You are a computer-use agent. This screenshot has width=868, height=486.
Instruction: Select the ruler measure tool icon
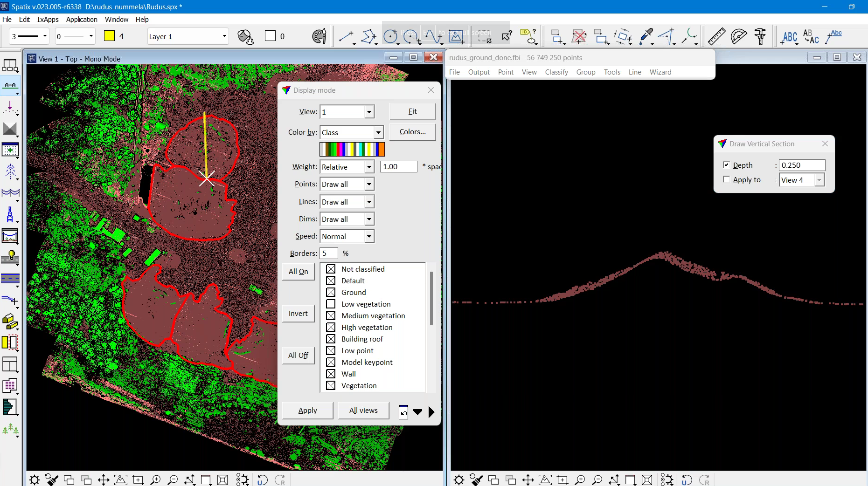(x=716, y=36)
